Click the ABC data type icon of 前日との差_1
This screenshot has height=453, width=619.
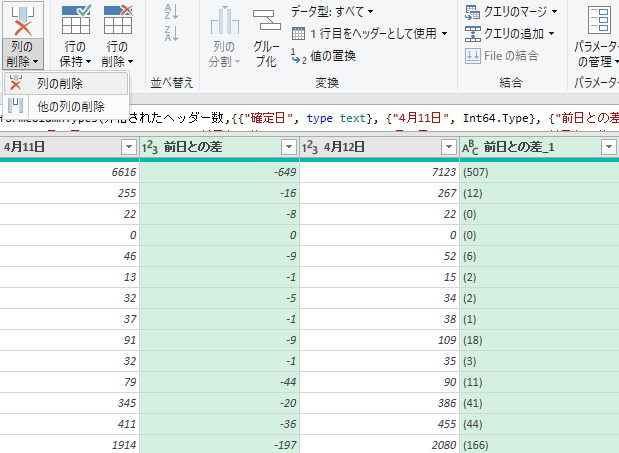(471, 147)
